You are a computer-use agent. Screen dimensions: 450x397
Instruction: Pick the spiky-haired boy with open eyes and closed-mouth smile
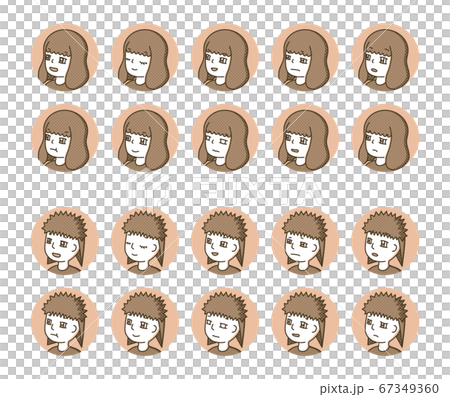pos(145,322)
